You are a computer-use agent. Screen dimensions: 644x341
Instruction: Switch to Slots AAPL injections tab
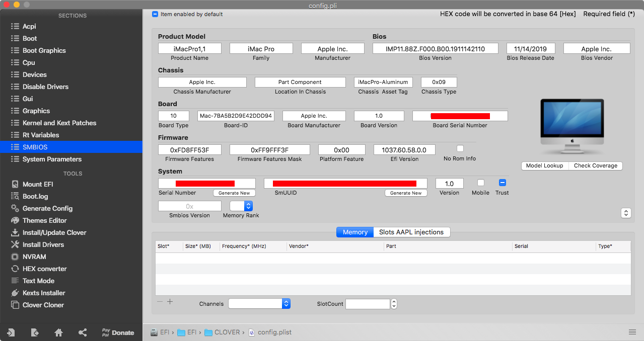click(x=411, y=232)
